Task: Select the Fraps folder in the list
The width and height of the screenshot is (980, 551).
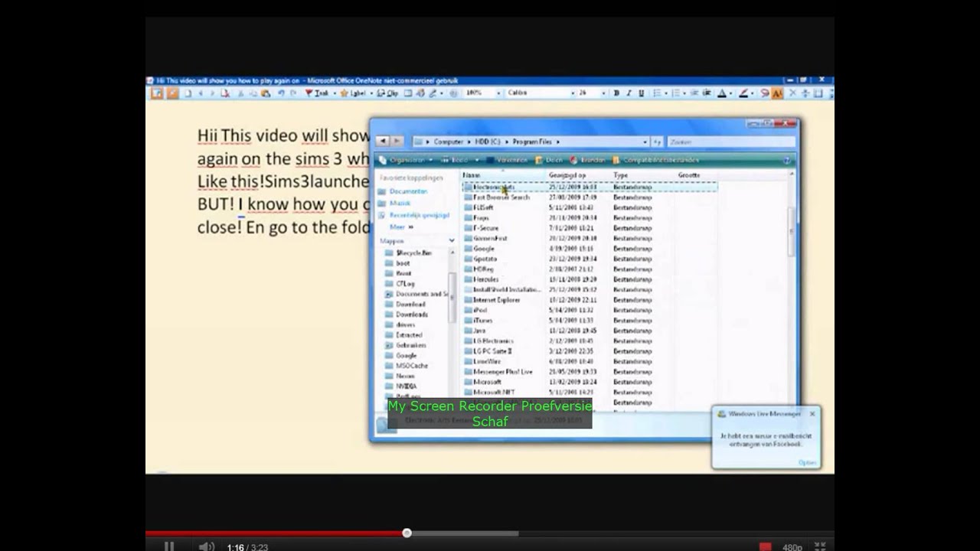Action: [x=480, y=218]
